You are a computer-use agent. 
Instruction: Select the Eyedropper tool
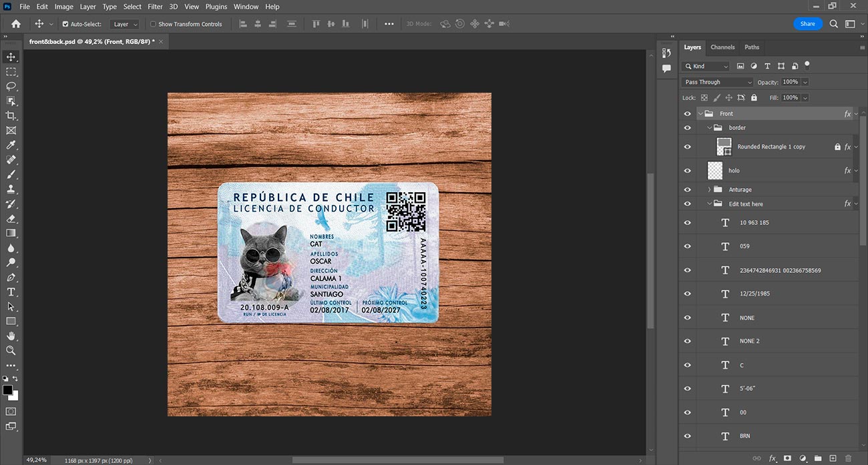(11, 145)
